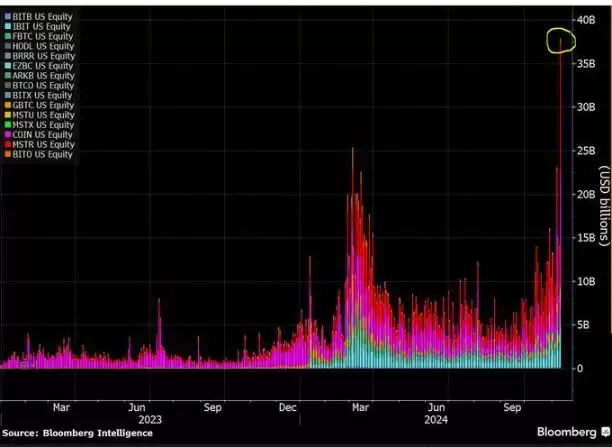Click the yellow circle annotation at chart peak
Image resolution: width=612 pixels, height=447 pixels.
[562, 41]
